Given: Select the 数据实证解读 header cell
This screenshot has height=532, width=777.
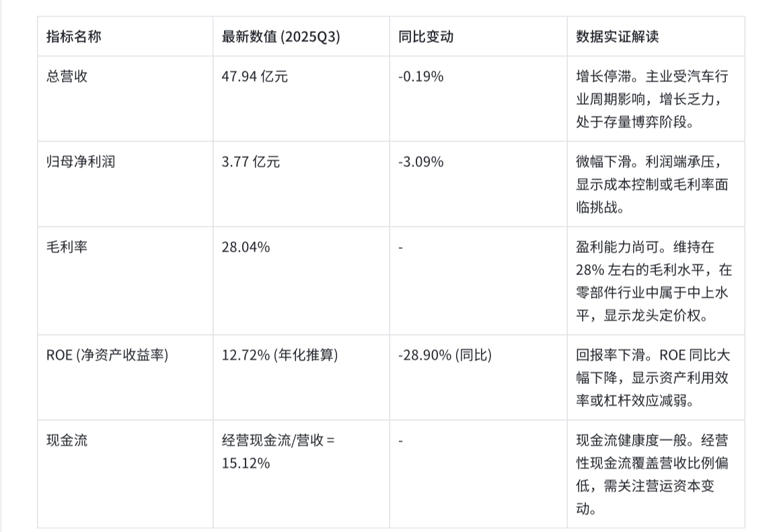Looking at the screenshot, I should [618, 37].
